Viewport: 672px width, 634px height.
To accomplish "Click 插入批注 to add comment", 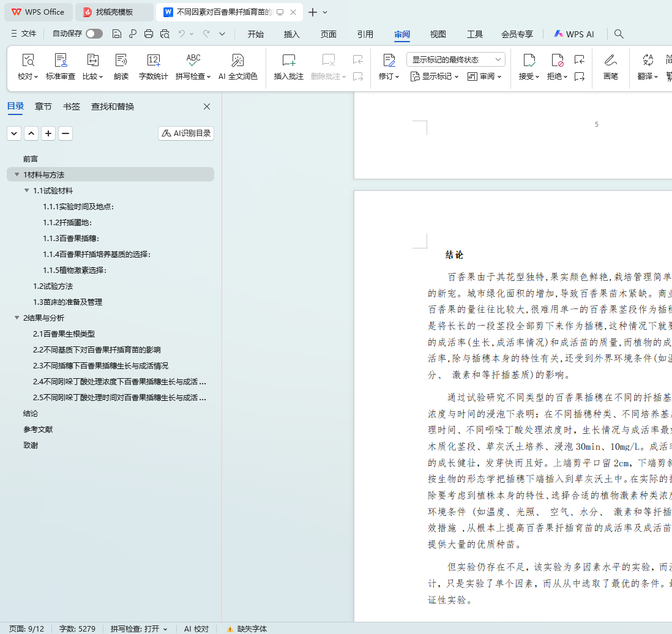I will click(288, 61).
